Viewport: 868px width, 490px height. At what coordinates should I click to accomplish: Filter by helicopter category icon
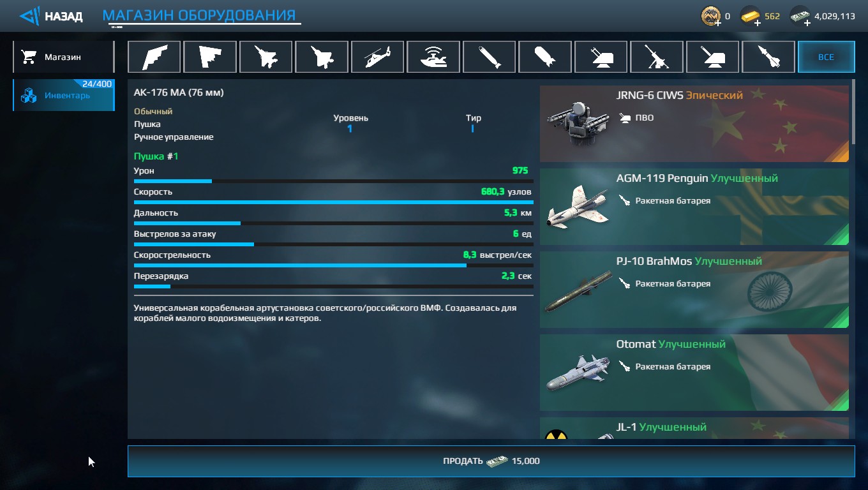click(377, 57)
